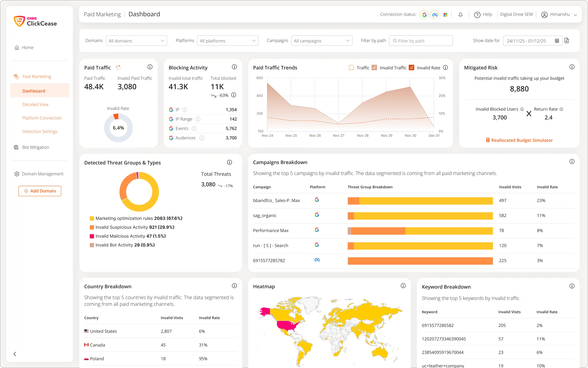This screenshot has width=588, height=368.
Task: Open the Reallocated Budget Simulator
Action: pyautogui.click(x=519, y=140)
